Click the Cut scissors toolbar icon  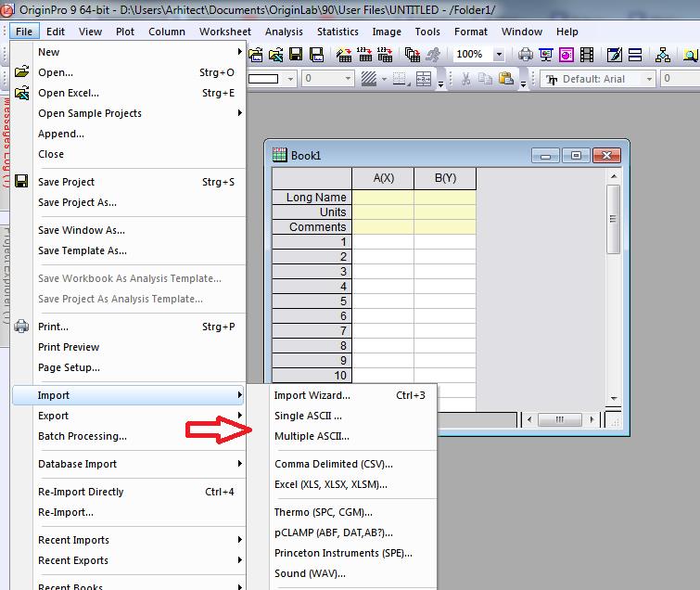(465, 79)
